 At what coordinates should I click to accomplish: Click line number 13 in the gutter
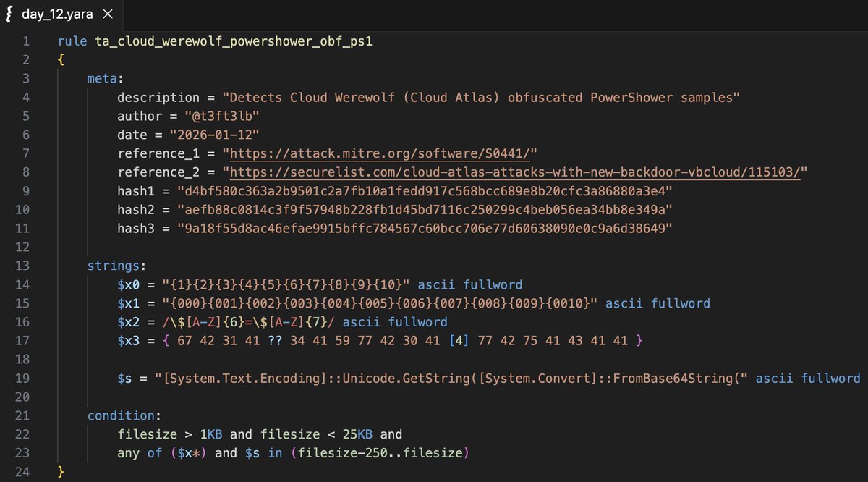click(x=23, y=266)
